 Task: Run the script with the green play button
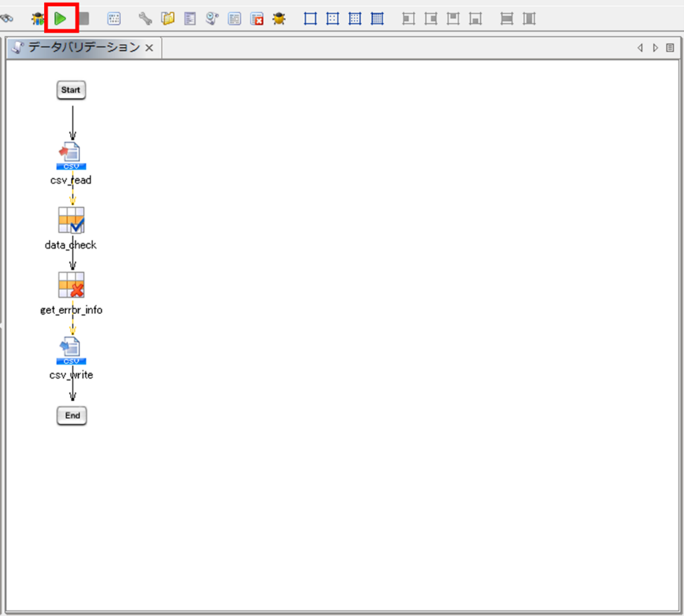(x=61, y=19)
